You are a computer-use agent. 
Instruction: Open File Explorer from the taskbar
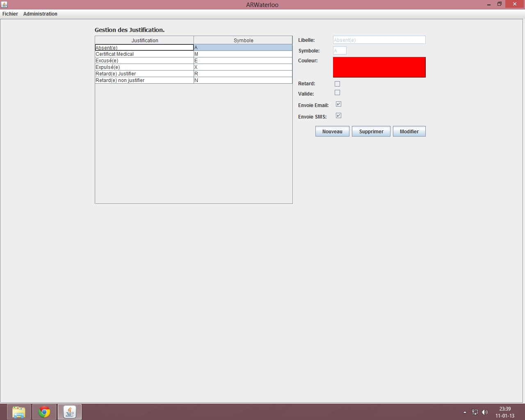[x=19, y=412]
